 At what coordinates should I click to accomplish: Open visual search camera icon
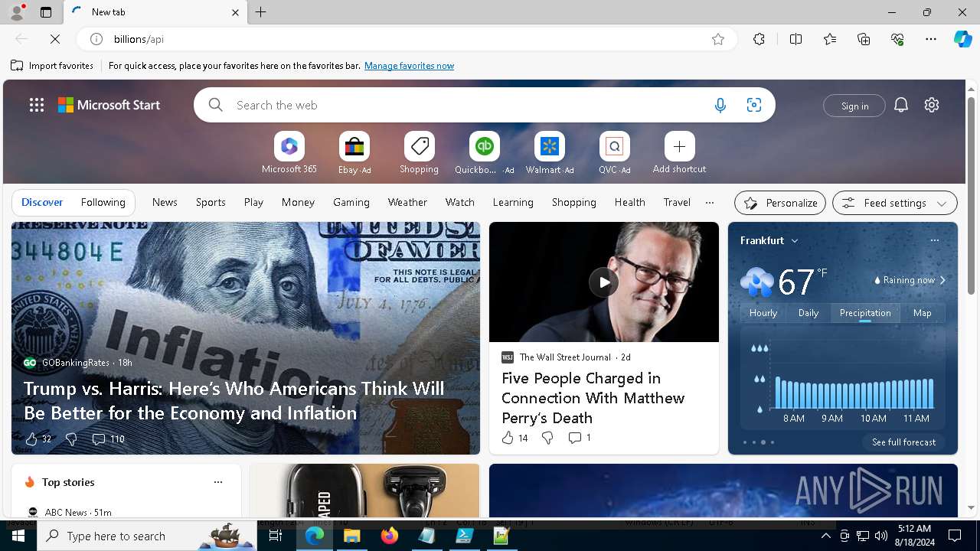[754, 105]
